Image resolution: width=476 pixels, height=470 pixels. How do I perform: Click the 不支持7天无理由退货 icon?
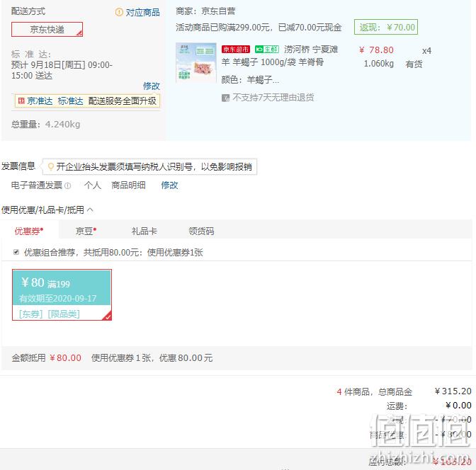pyautogui.click(x=225, y=98)
